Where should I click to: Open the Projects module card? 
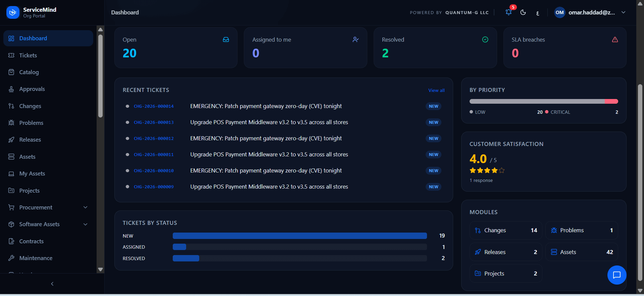pyautogui.click(x=506, y=274)
